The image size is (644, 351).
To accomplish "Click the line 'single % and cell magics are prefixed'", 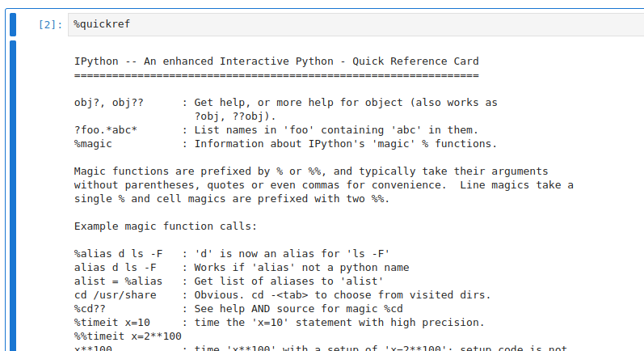I will [x=232, y=199].
